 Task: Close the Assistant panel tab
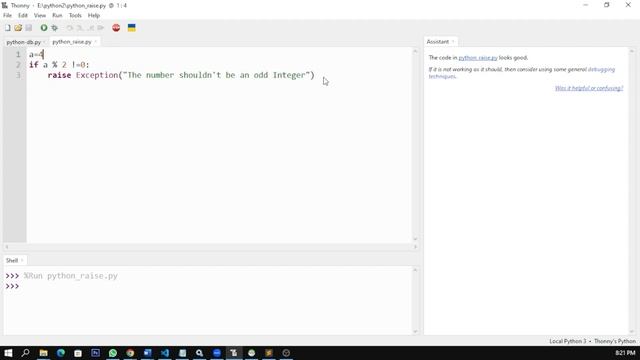click(453, 42)
